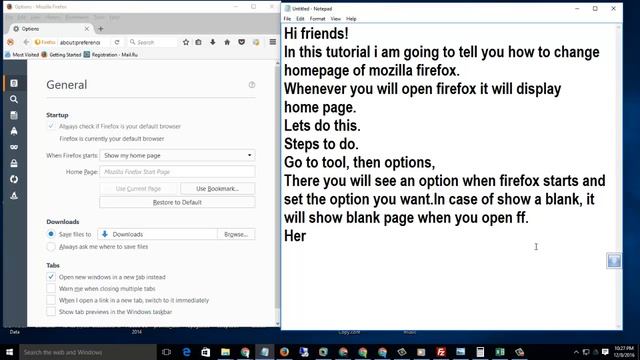Click the Home icon in Firefox toolbar
The image size is (640, 360).
point(227,42)
